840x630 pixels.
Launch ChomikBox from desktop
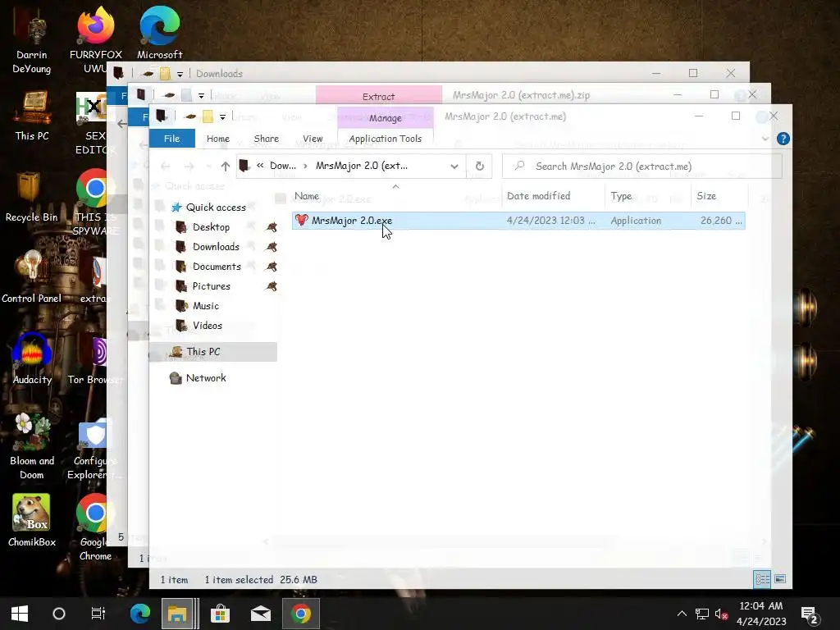(32, 521)
